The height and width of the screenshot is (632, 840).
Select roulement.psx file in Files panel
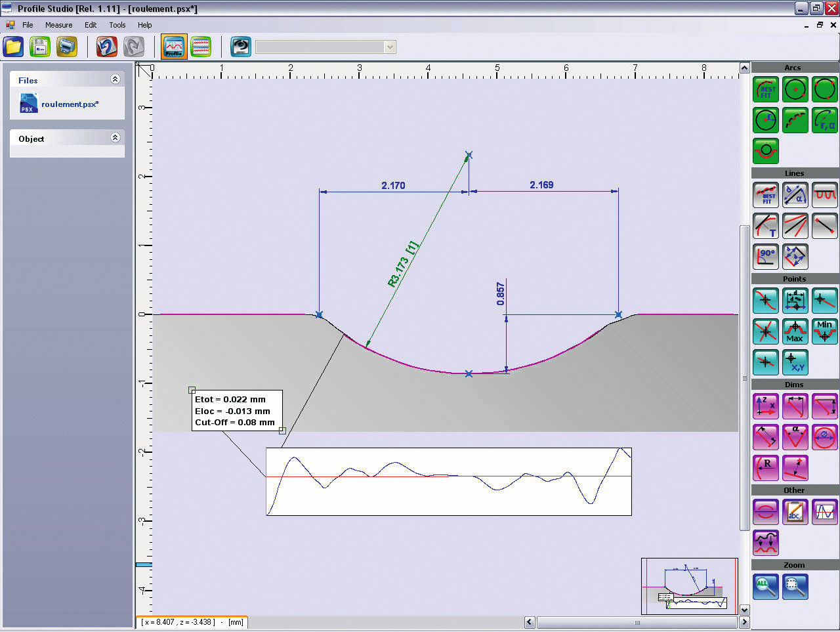coord(69,104)
